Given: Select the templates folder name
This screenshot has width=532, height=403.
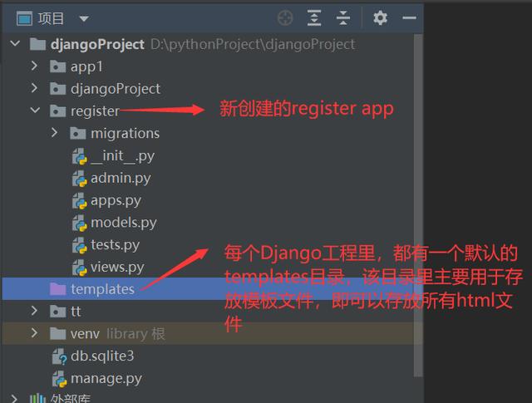Looking at the screenshot, I should pos(102,289).
